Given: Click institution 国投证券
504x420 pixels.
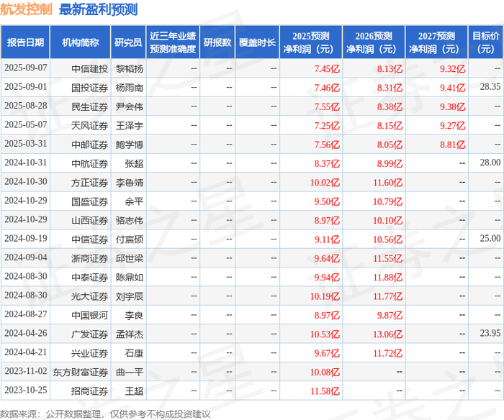Looking at the screenshot, I should coord(90,88).
